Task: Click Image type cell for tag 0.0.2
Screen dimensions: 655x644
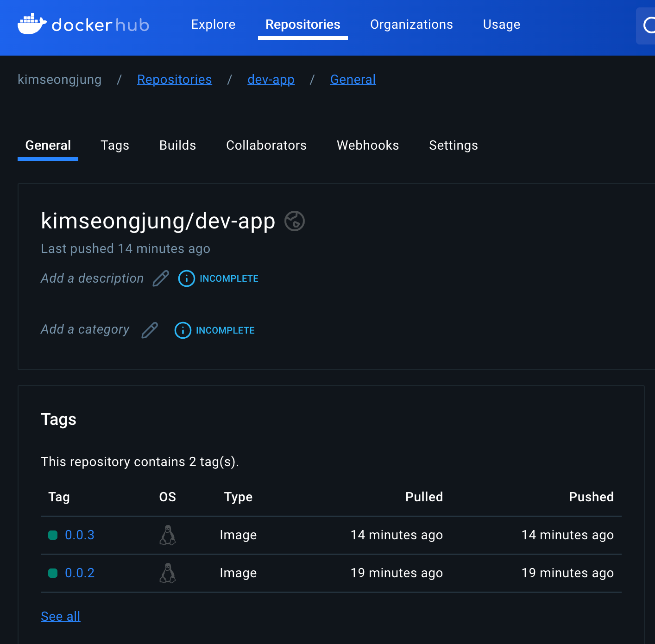Action: click(x=238, y=573)
